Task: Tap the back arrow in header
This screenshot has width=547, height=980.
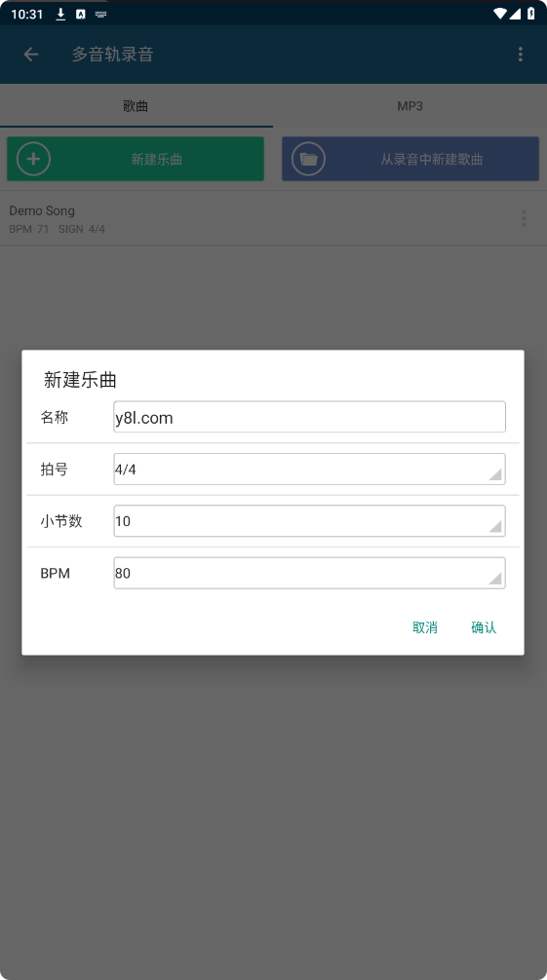Action: point(31,55)
